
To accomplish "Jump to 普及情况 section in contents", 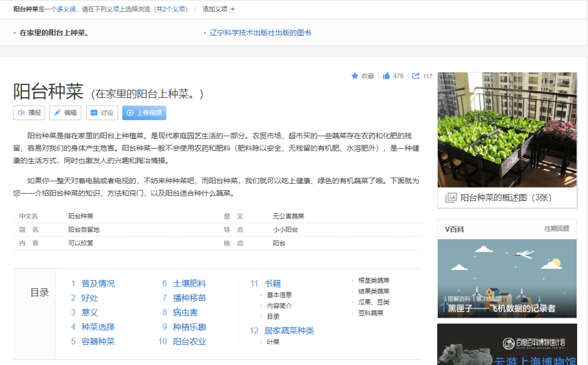I will 98,283.
